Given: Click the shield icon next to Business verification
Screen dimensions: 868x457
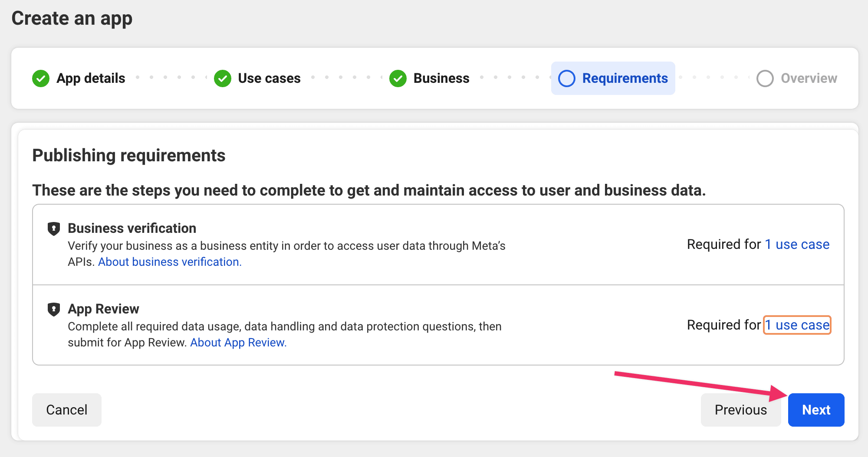Looking at the screenshot, I should pyautogui.click(x=53, y=228).
